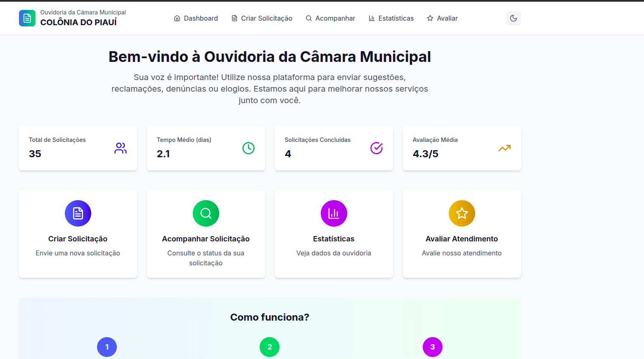The image size is (644, 359).
Task: Click the trending arrow icon on Avaliação Média
Action: (504, 148)
